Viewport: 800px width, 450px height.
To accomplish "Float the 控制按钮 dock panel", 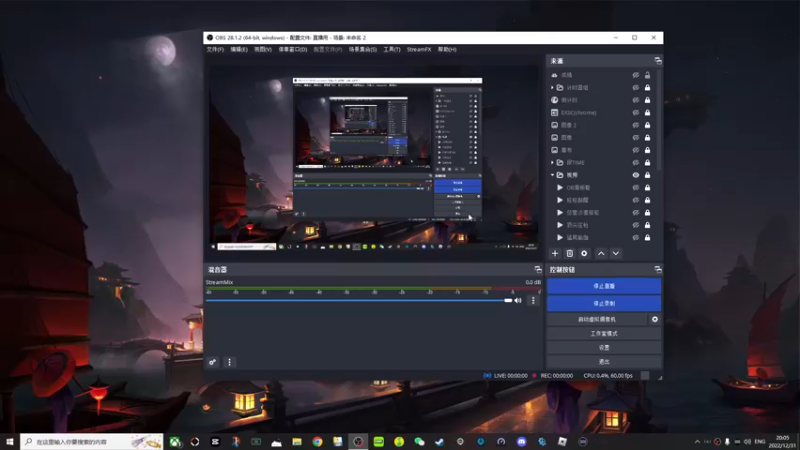I will [x=658, y=269].
